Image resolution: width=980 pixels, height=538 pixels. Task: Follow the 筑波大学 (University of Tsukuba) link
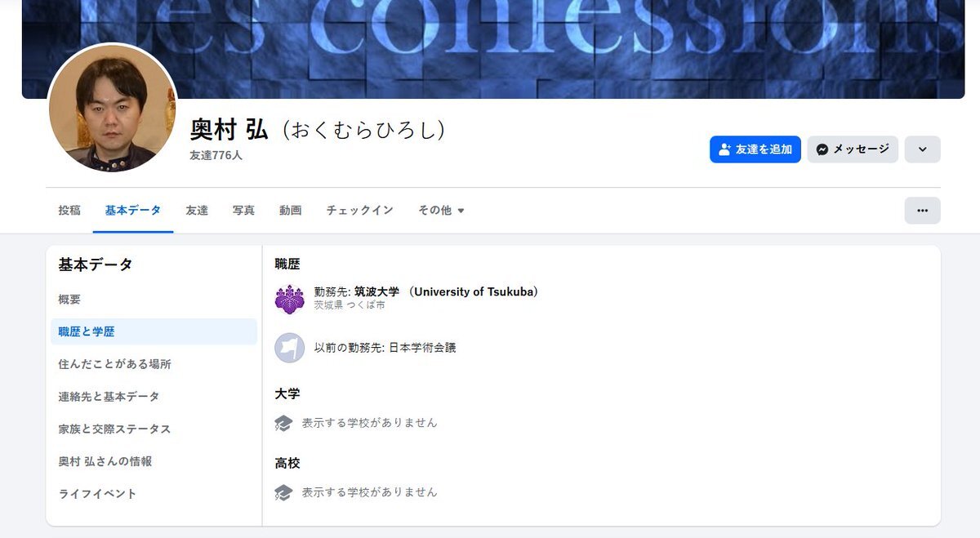point(447,291)
